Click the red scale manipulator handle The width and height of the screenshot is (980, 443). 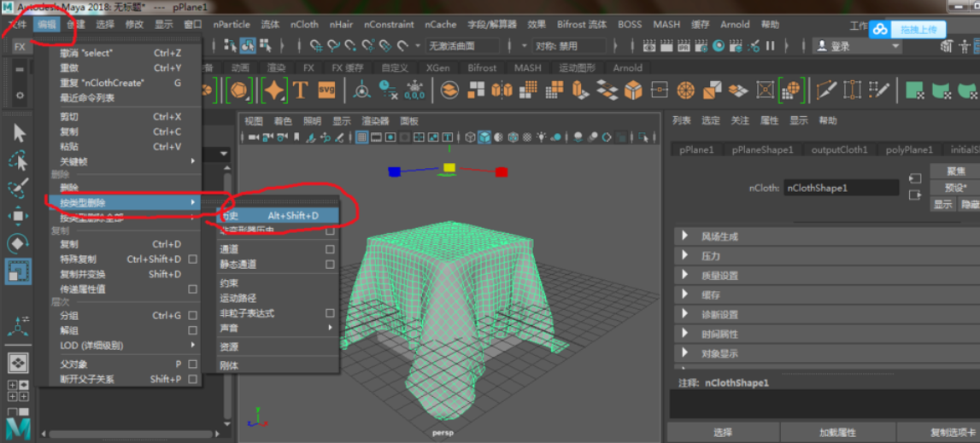[x=502, y=172]
